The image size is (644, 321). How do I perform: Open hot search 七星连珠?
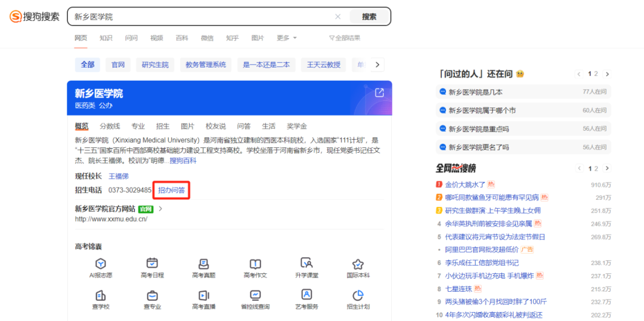coord(459,289)
